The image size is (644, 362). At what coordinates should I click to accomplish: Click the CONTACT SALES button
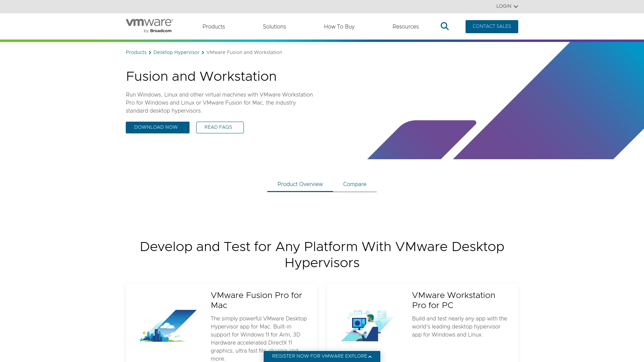pos(492,26)
